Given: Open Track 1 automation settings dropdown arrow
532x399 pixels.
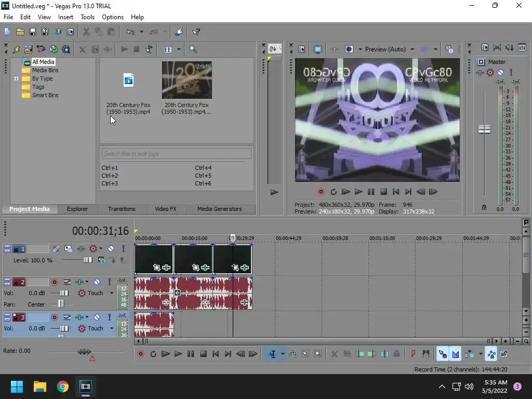Looking at the screenshot, I should [101, 249].
